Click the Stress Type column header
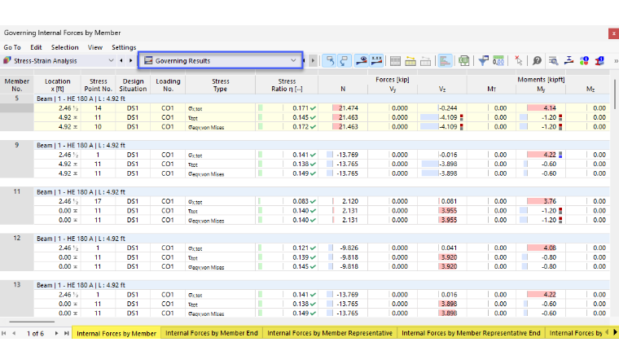 (x=220, y=85)
